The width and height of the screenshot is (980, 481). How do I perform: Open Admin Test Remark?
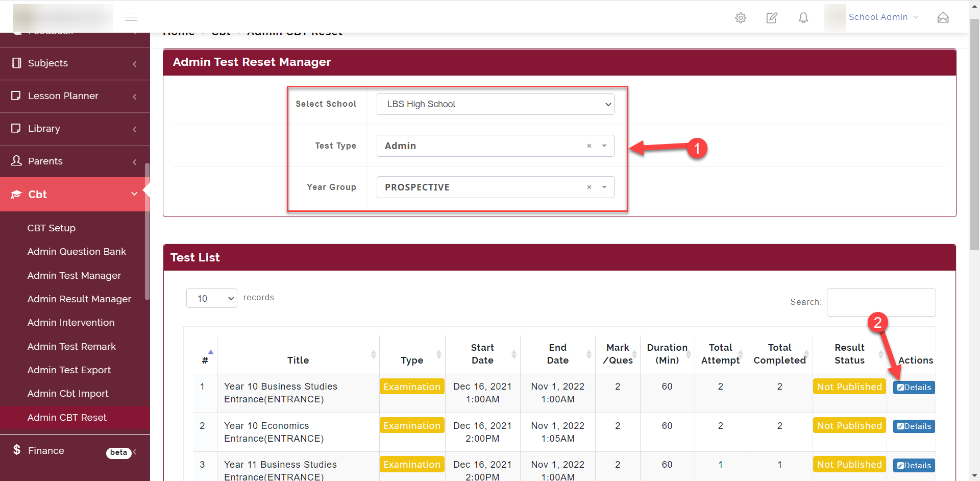point(71,347)
